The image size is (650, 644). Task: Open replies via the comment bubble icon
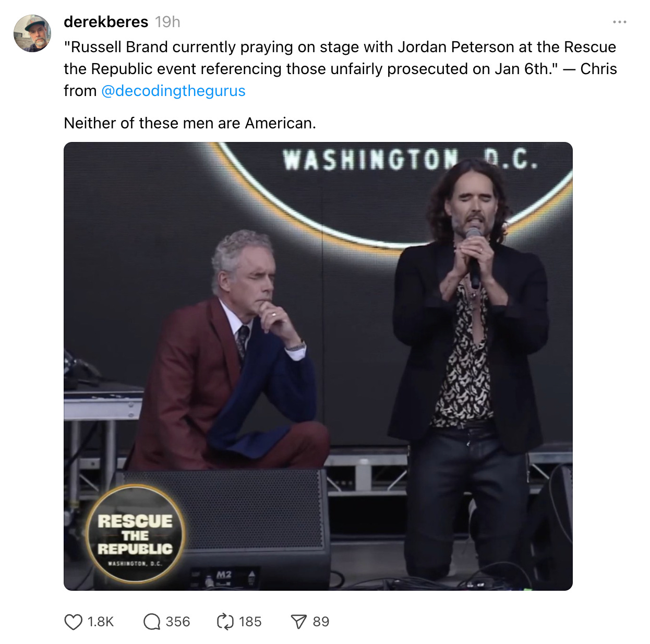pos(152,622)
